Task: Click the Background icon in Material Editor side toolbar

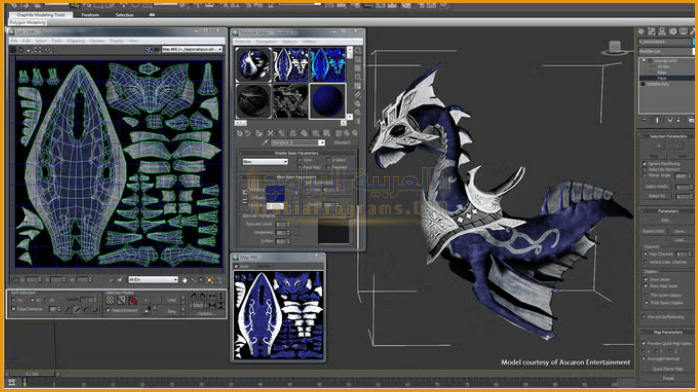Action: coord(357,69)
